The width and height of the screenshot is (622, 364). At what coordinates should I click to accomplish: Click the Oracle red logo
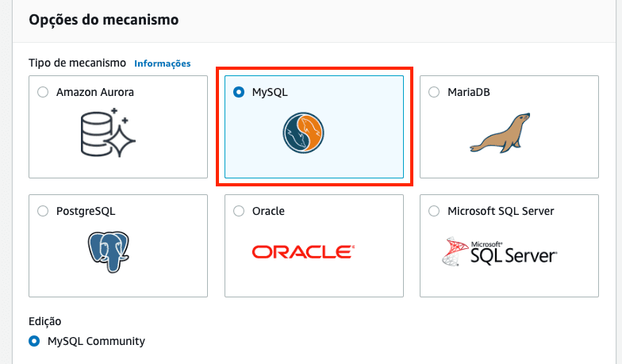coord(303,252)
